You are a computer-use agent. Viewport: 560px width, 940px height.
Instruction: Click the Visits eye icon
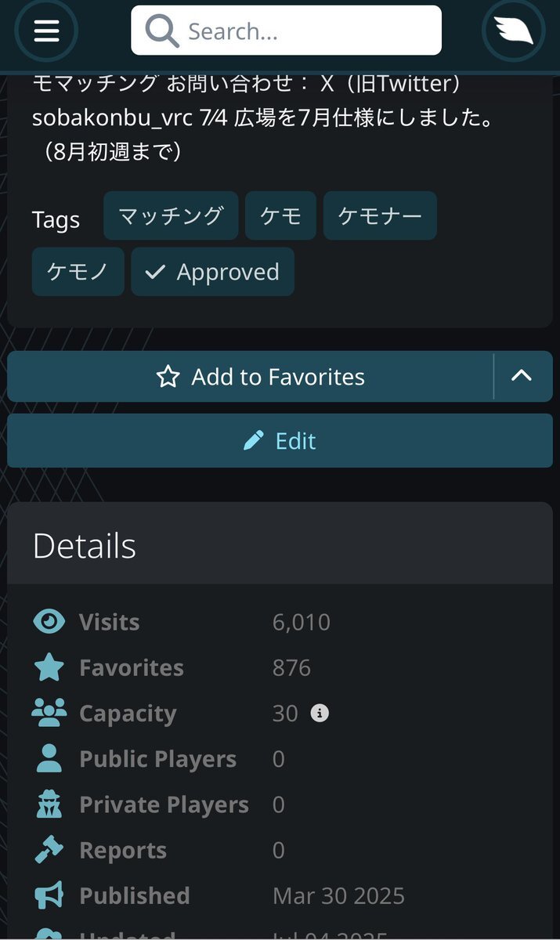pos(49,622)
